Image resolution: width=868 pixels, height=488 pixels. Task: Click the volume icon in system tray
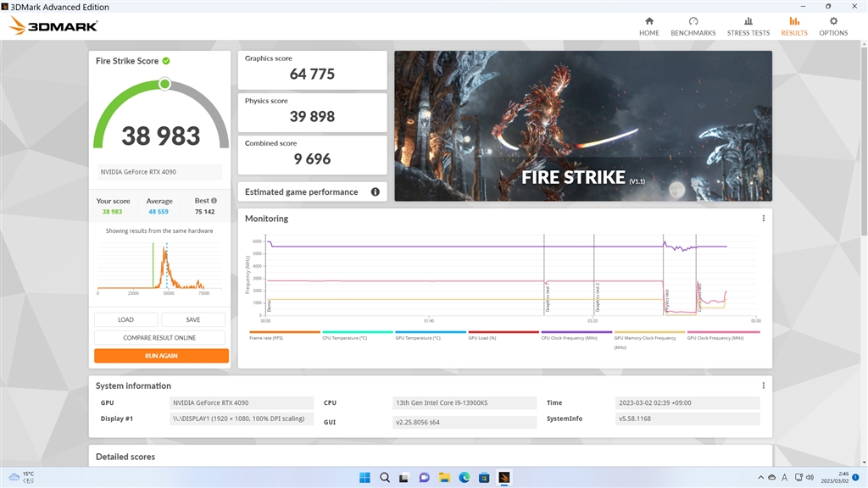click(810, 478)
